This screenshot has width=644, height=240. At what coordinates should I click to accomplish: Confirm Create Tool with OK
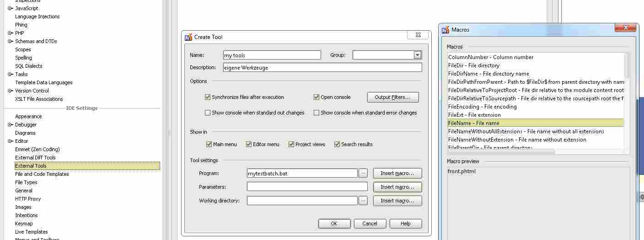[334, 224]
